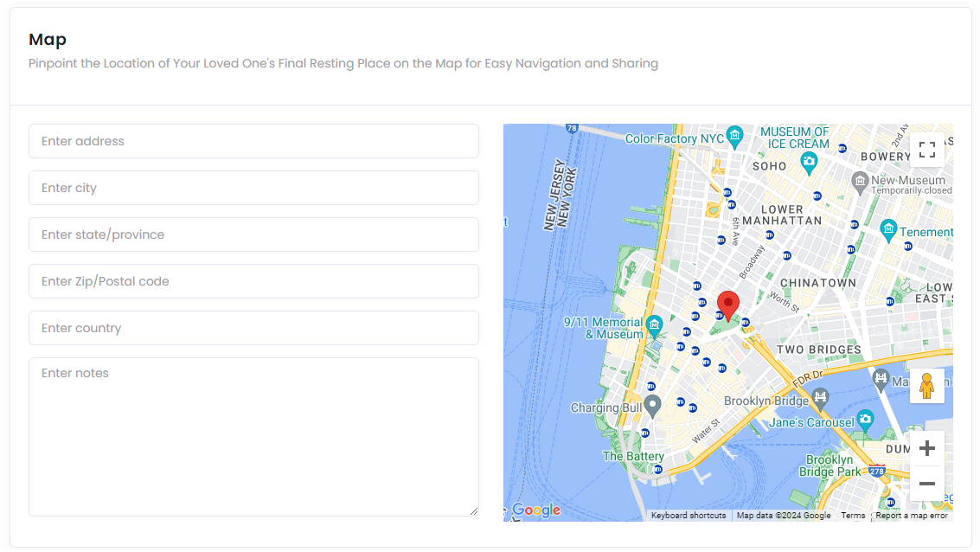Click the TWO BRIDGES label
Screen dimensions: 980x552
pyautogui.click(x=819, y=350)
